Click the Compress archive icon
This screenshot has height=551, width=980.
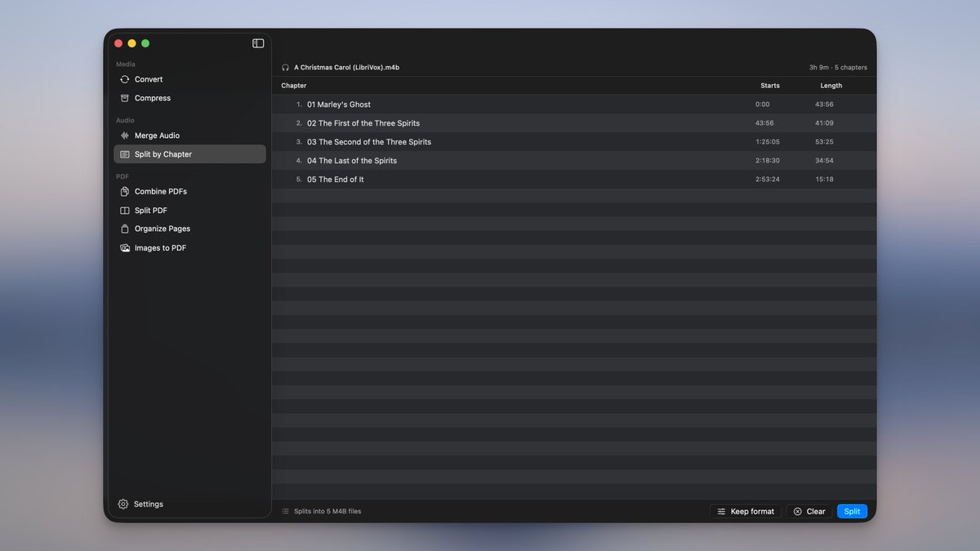[x=125, y=98]
